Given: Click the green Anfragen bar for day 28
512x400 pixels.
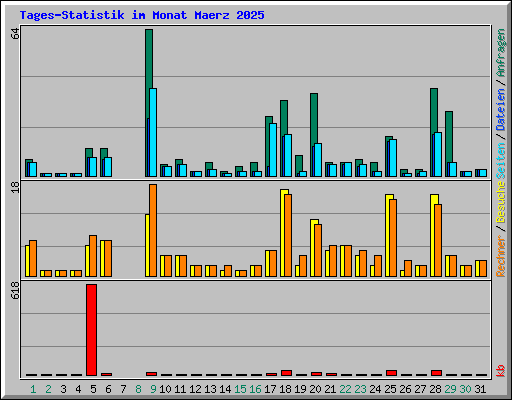Looking at the screenshot, I should tap(434, 110).
